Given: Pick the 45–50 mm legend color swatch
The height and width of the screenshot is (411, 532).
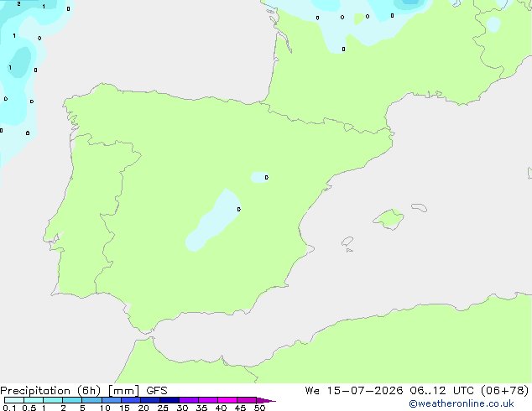Looking at the screenshot, I should click(x=247, y=400).
